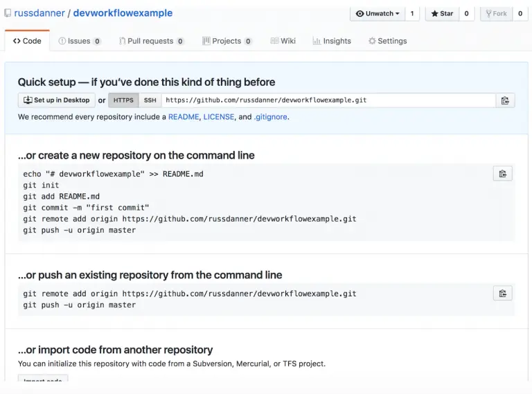Copy the create new repository commands
Image resolution: width=532 pixels, height=394 pixels.
[502, 174]
